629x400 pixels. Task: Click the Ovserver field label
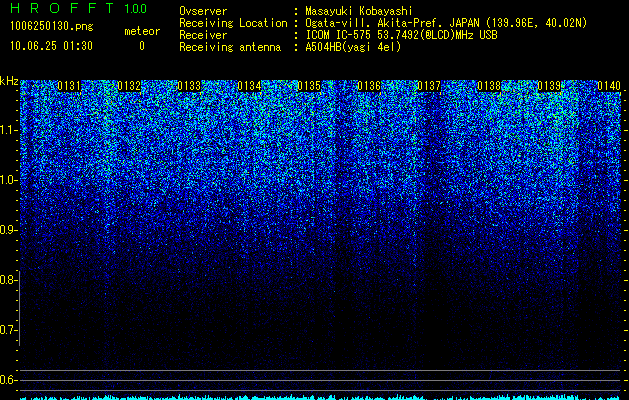pos(203,11)
